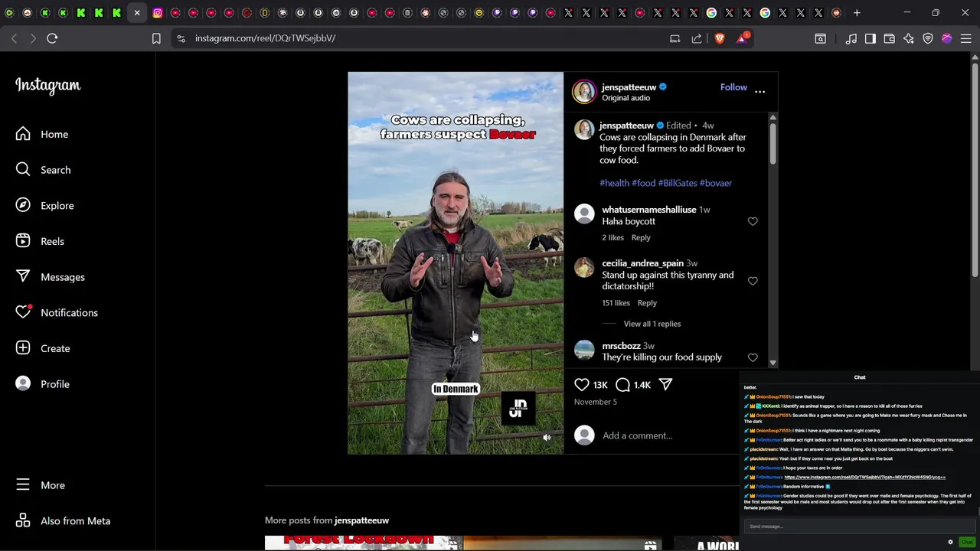Screen dimensions: 980x551
Task: Open comments via speech bubble icon
Action: coord(622,385)
